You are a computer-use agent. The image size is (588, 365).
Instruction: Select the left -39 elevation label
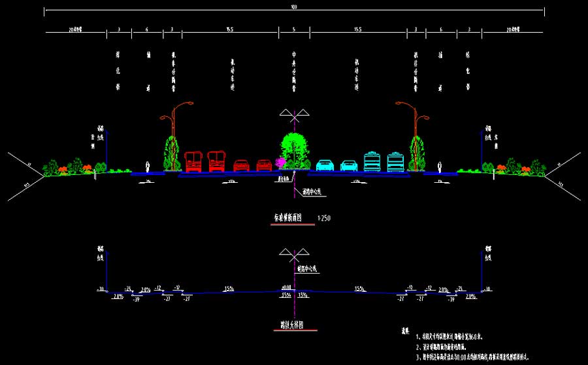point(136,300)
